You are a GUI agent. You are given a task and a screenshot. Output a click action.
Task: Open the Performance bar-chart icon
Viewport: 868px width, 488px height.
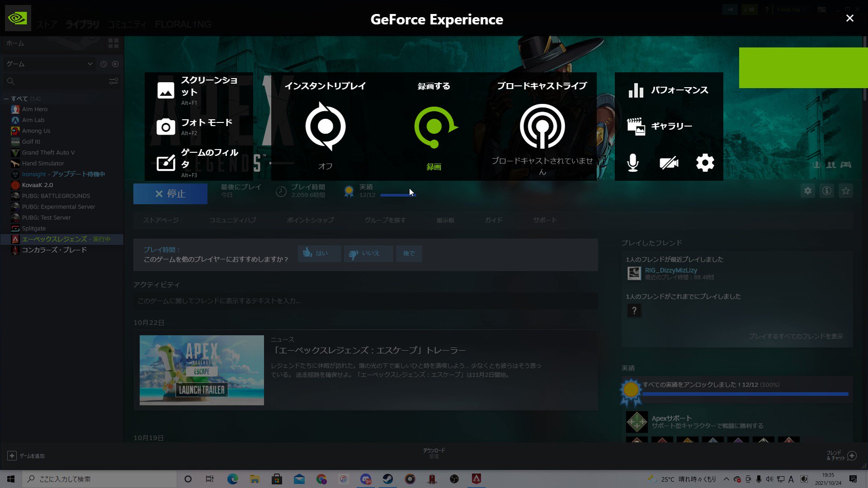tap(636, 90)
